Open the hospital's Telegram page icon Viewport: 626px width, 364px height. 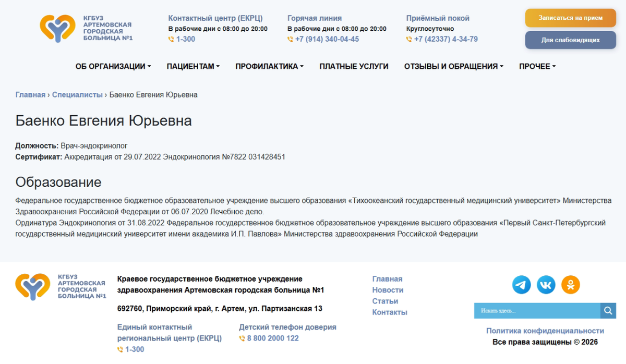click(x=521, y=284)
